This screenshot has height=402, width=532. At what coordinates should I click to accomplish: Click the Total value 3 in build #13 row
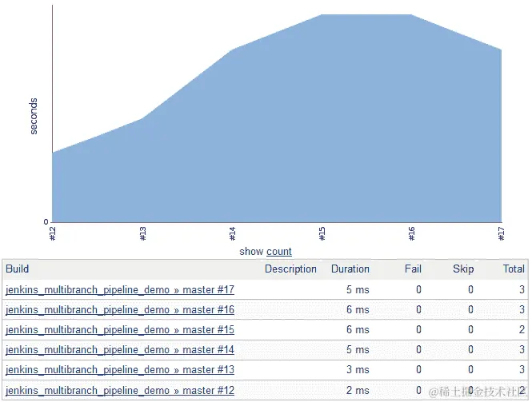point(522,370)
